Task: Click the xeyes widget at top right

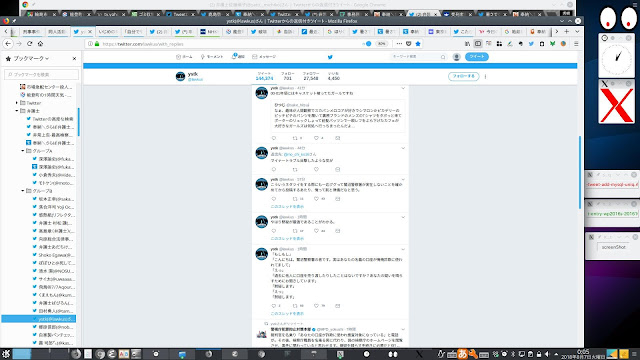Action: pyautogui.click(x=617, y=18)
